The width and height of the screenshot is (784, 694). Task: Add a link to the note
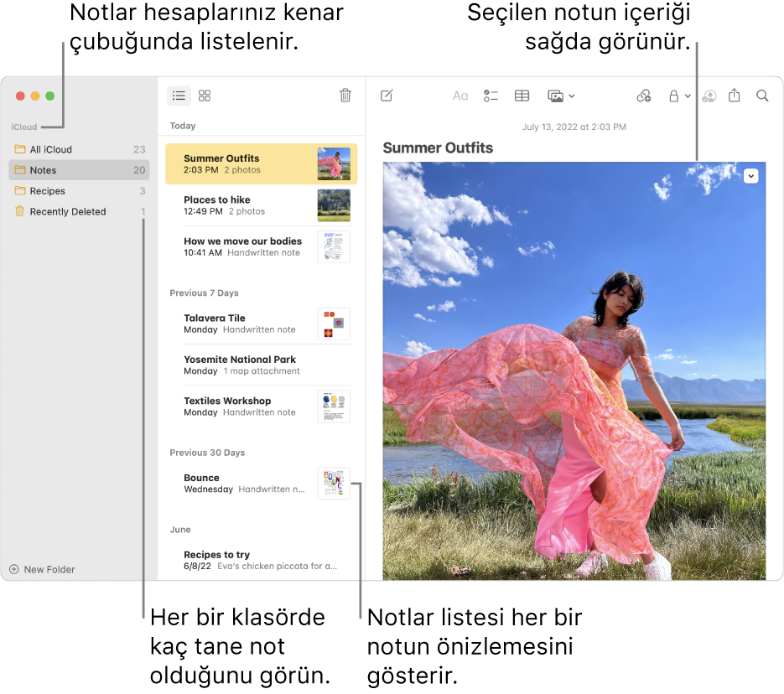643,96
